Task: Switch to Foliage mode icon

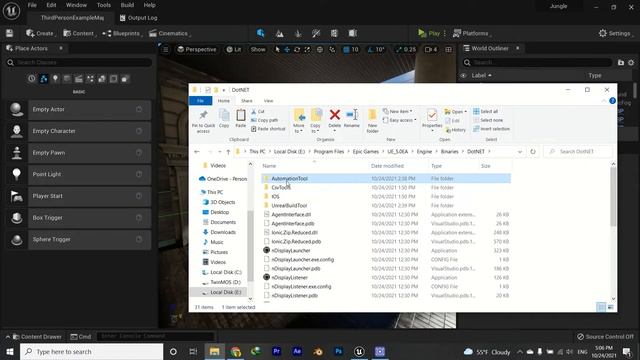Action: 298,33
